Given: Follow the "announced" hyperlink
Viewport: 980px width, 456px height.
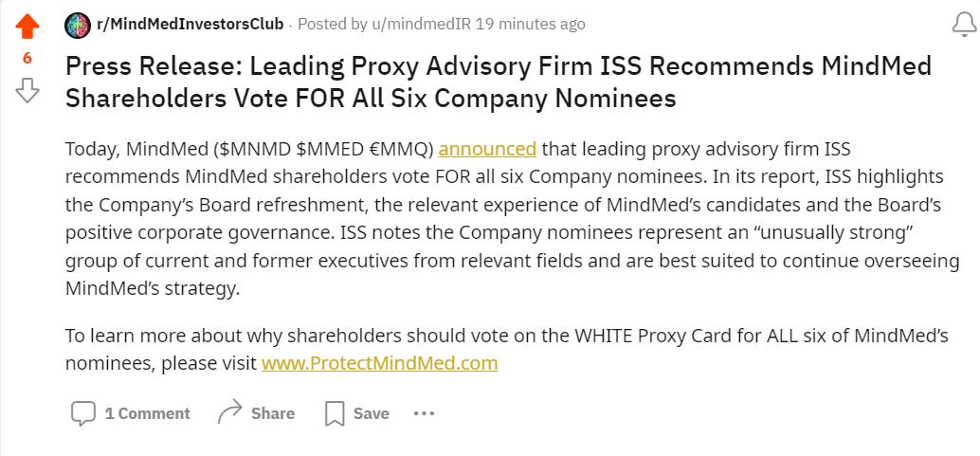Looking at the screenshot, I should 487,149.
